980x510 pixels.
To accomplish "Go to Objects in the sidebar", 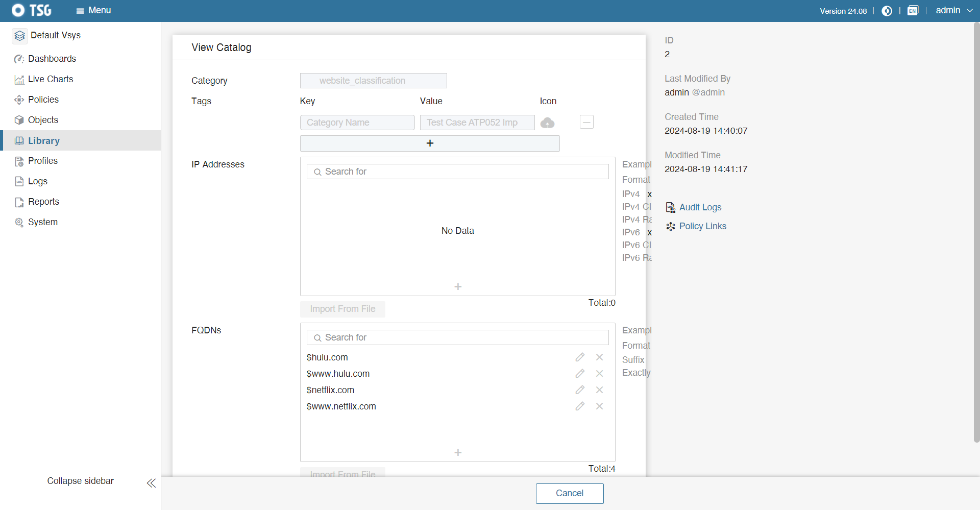I will [43, 120].
